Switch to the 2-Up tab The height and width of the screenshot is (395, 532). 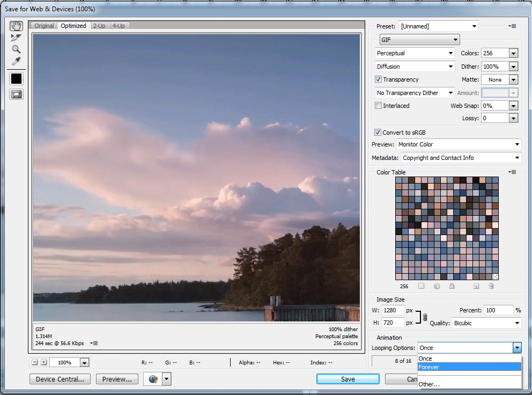coord(99,26)
